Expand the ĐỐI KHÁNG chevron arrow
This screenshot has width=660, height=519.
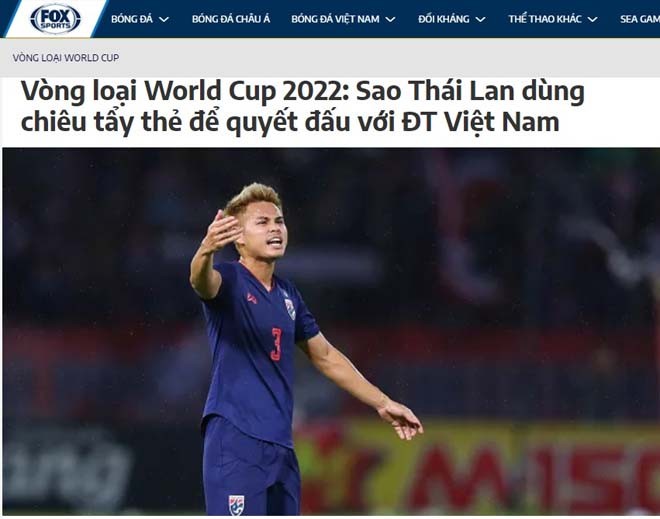480,19
